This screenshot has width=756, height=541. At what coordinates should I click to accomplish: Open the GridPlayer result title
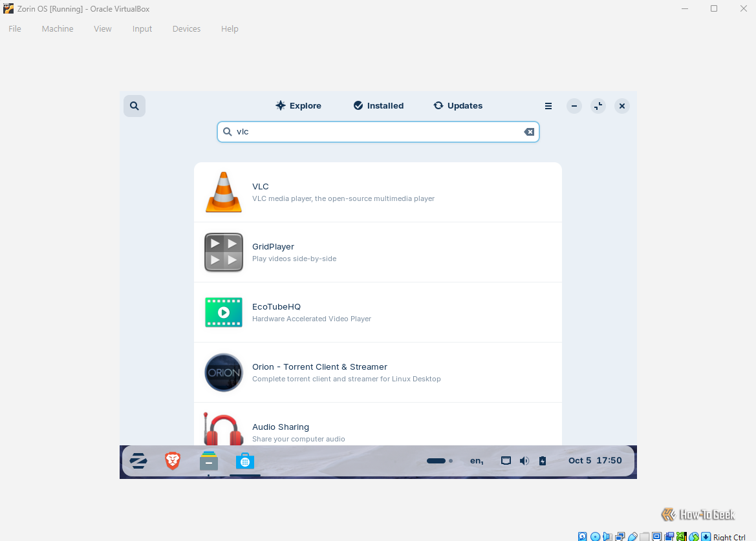click(x=273, y=247)
